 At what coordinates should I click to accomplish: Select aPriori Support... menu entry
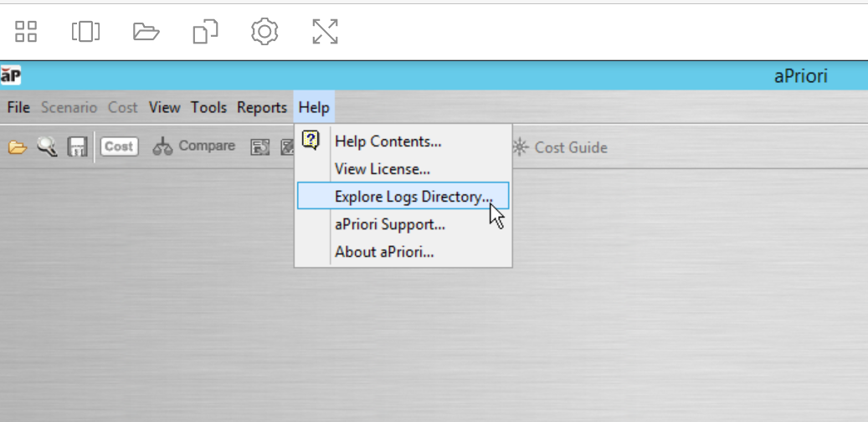coord(403,224)
